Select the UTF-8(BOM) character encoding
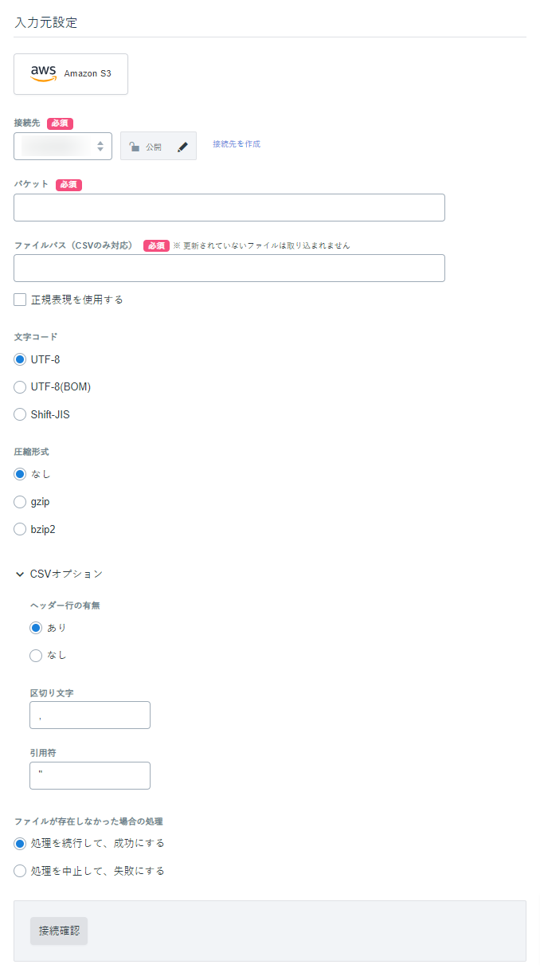This screenshot has width=540, height=980. 20,387
